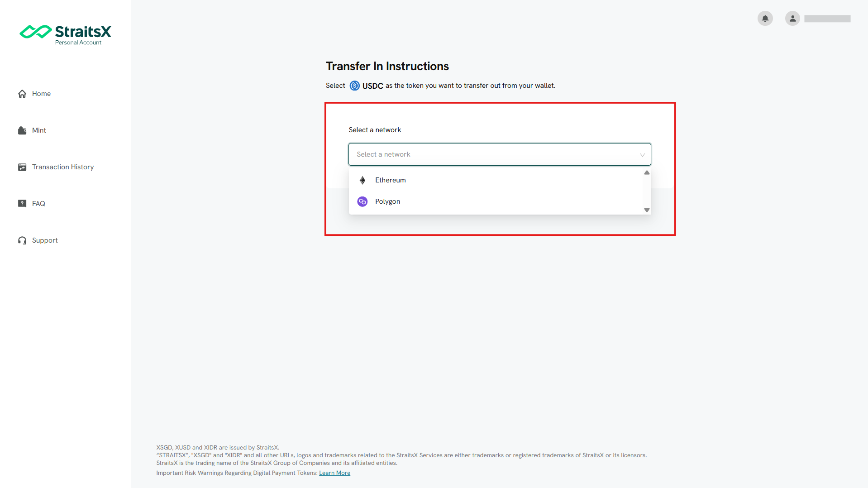Click the 'Personal Account' text under logo
Image resolution: width=868 pixels, height=488 pixels.
78,43
